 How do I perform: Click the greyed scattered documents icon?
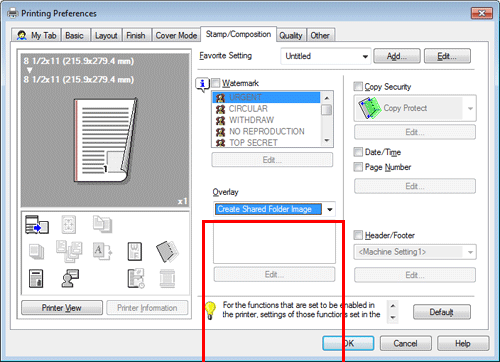[69, 252]
